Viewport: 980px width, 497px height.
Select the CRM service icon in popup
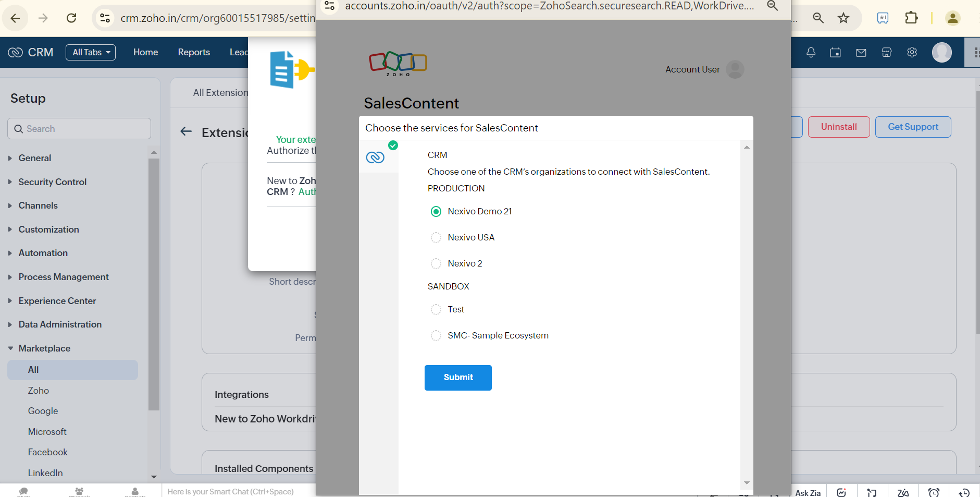coord(375,157)
